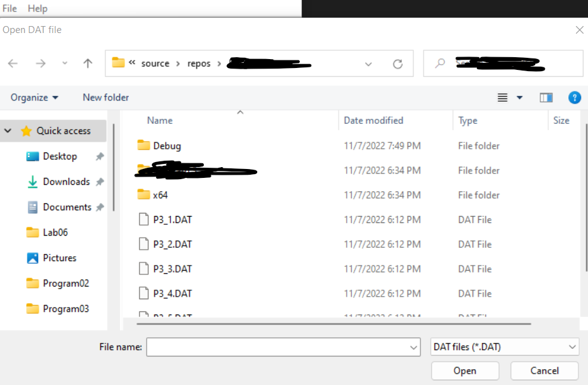
Task: Click the pin icon next to Documents
Action: [100, 207]
